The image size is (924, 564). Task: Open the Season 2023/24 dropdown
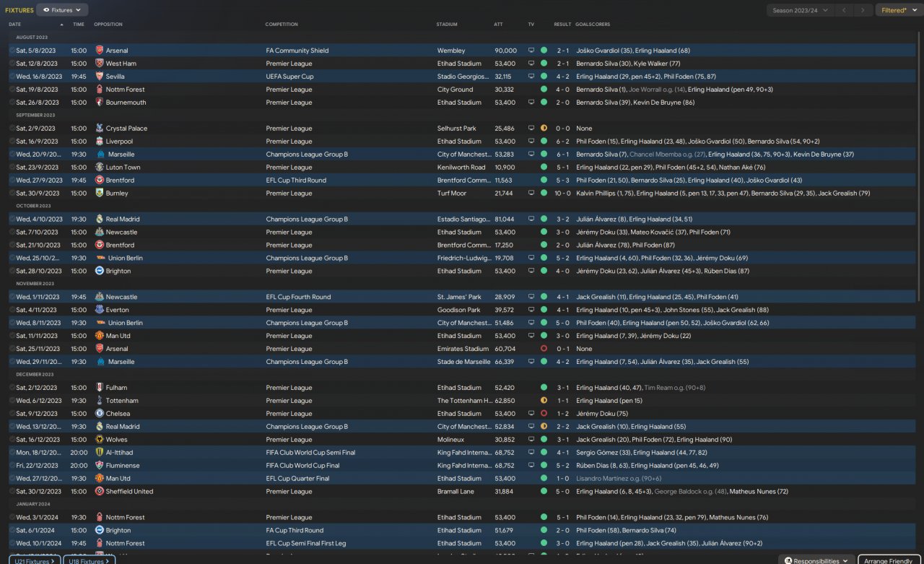click(x=800, y=10)
